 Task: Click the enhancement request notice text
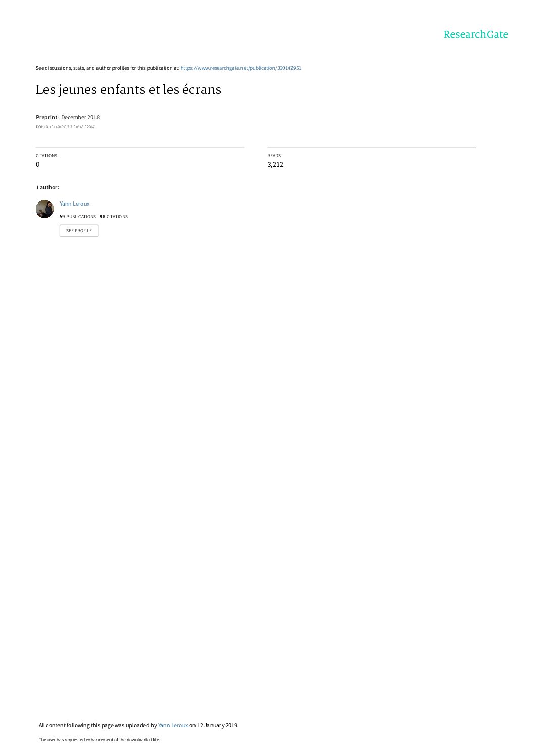click(x=99, y=740)
